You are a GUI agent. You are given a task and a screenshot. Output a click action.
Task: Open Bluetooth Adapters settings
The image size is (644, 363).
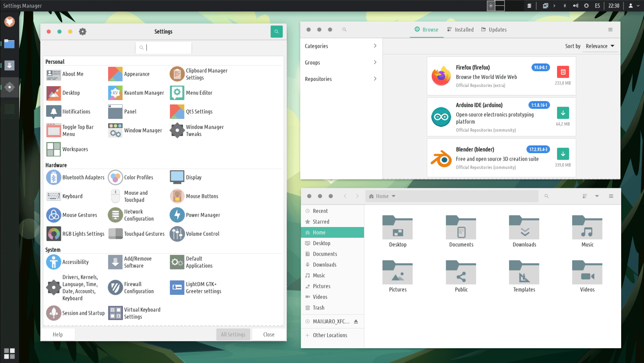(54, 177)
